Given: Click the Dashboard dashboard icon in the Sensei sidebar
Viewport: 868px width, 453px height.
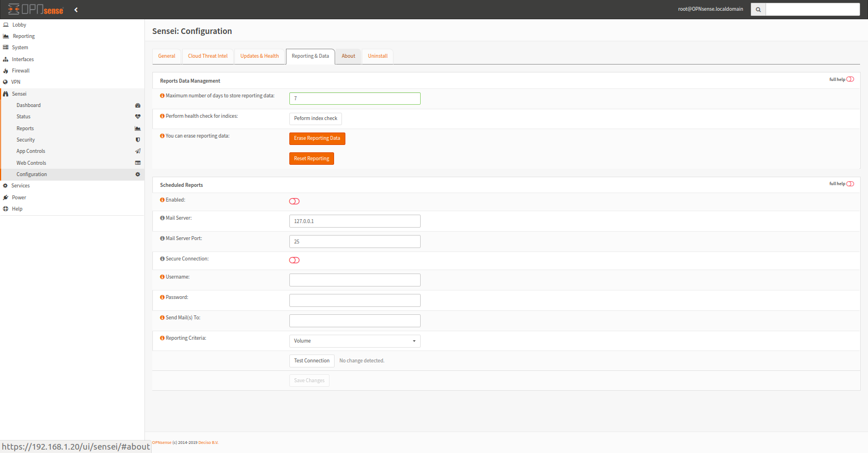Looking at the screenshot, I should 138,105.
